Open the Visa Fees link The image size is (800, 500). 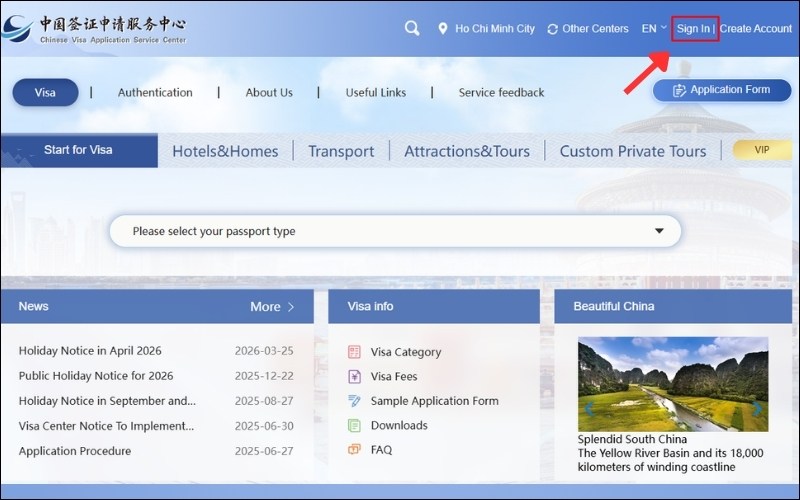[394, 377]
